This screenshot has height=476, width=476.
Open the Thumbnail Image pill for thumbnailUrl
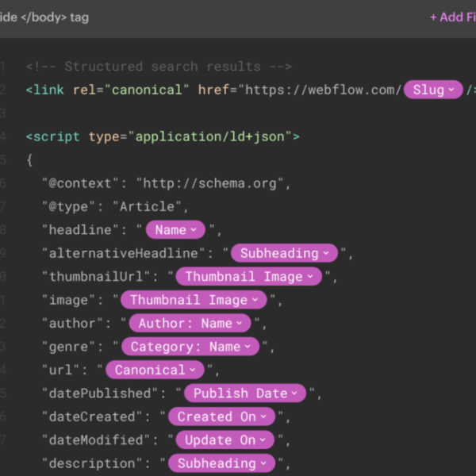(x=248, y=277)
